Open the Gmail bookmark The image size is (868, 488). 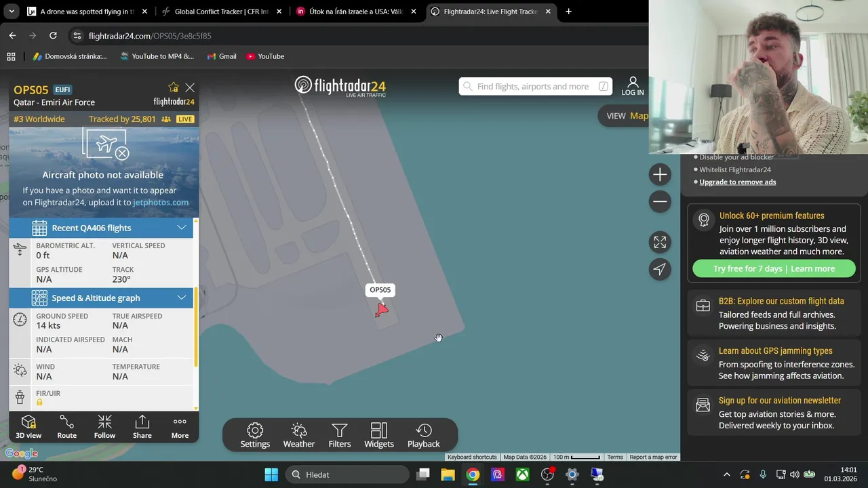click(222, 56)
